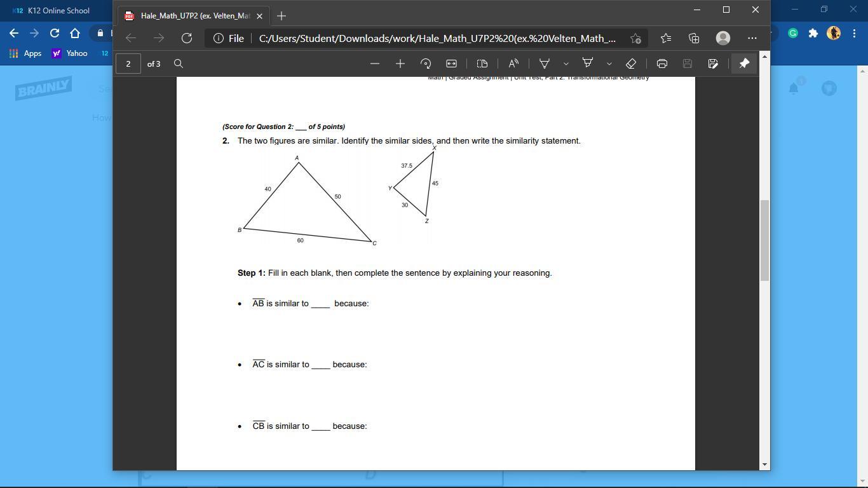Click the PDF page number field

128,64
